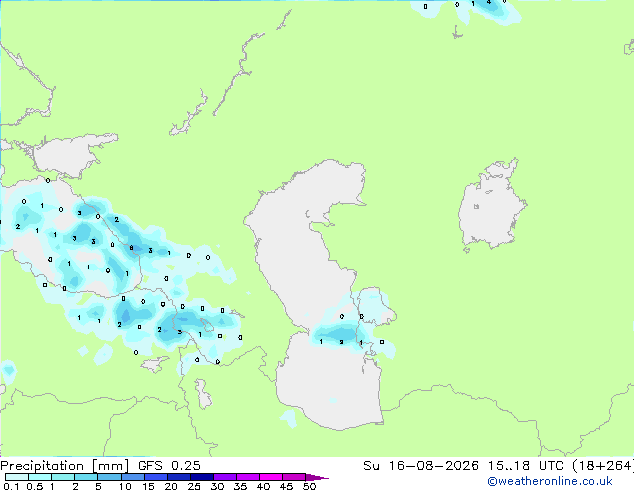The image size is (634, 490).
Task: Click the '(18+264)' forecast run text
Action: click(x=603, y=466)
